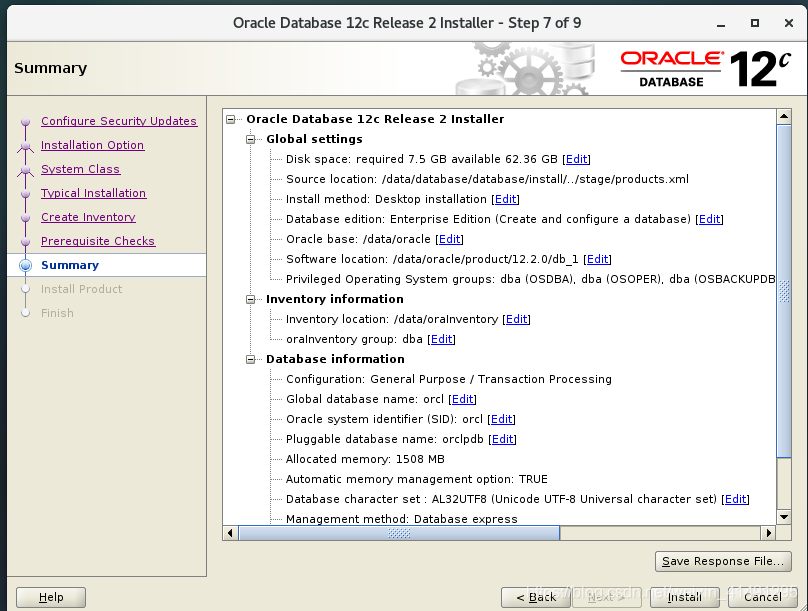Go to Typical Installation step
The image size is (808, 611).
point(94,193)
